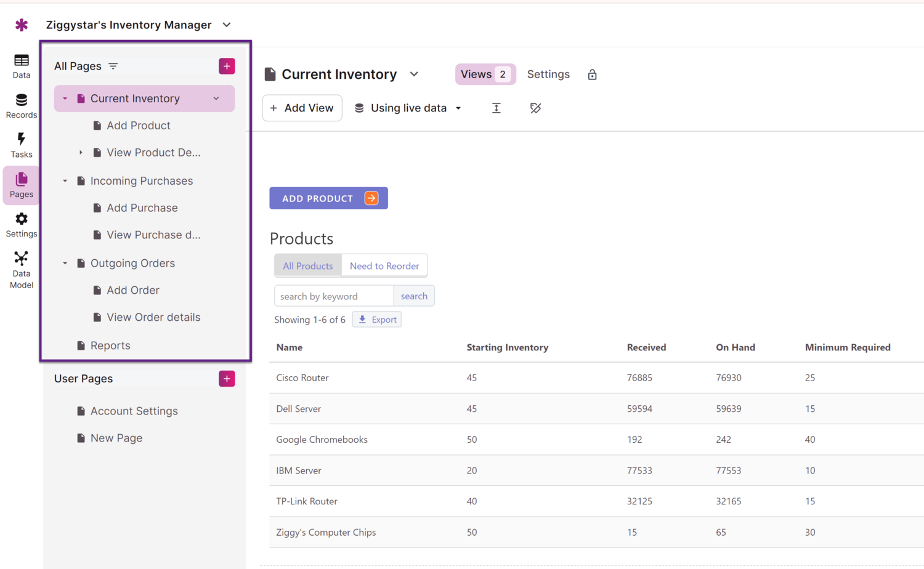Expand the View Product Details tree item
The image size is (924, 569).
[x=81, y=153]
